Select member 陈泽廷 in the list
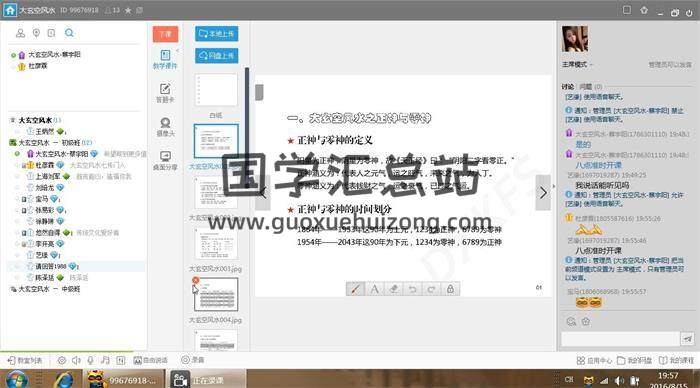Image resolution: width=700 pixels, height=388 pixels. click(x=45, y=278)
